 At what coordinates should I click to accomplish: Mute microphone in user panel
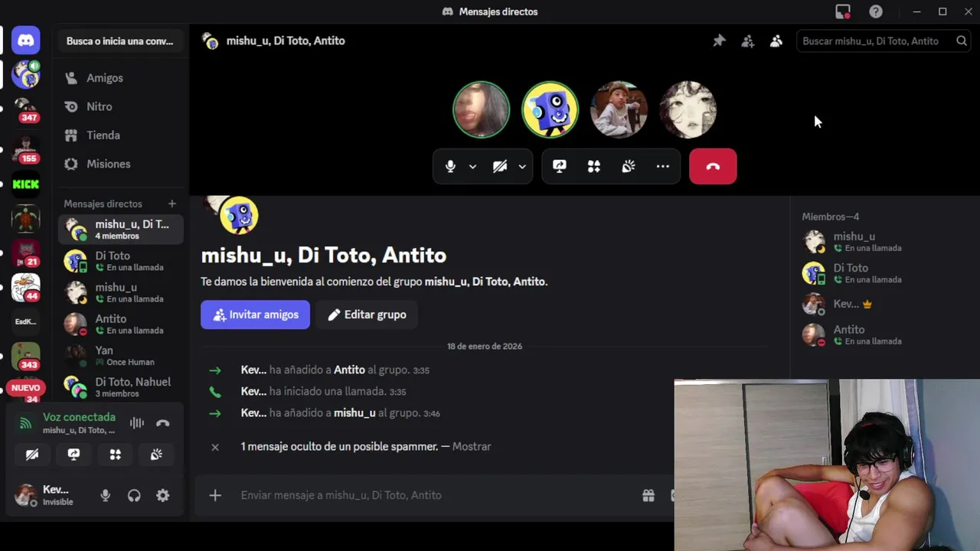pos(106,496)
